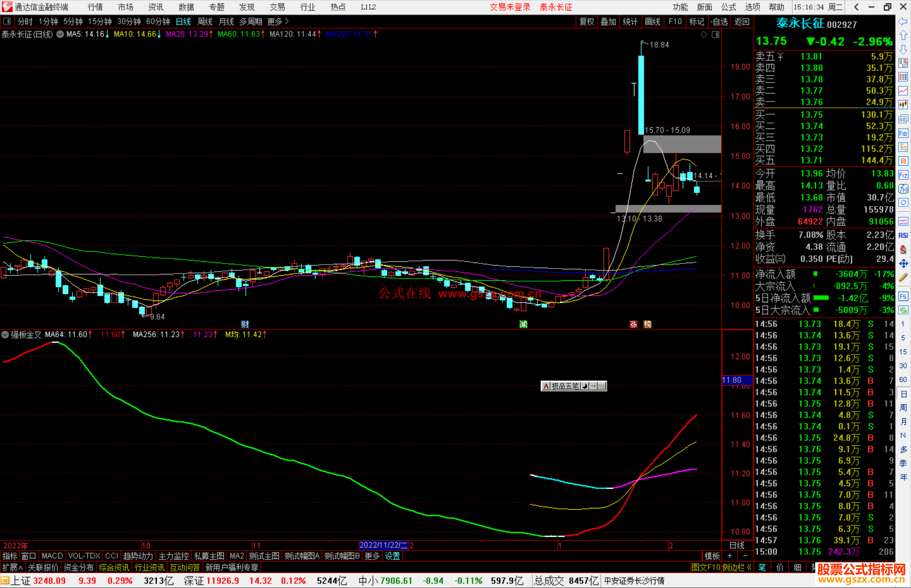Open the -自选 dropdown in toolbar
911x588 pixels.
point(719,21)
